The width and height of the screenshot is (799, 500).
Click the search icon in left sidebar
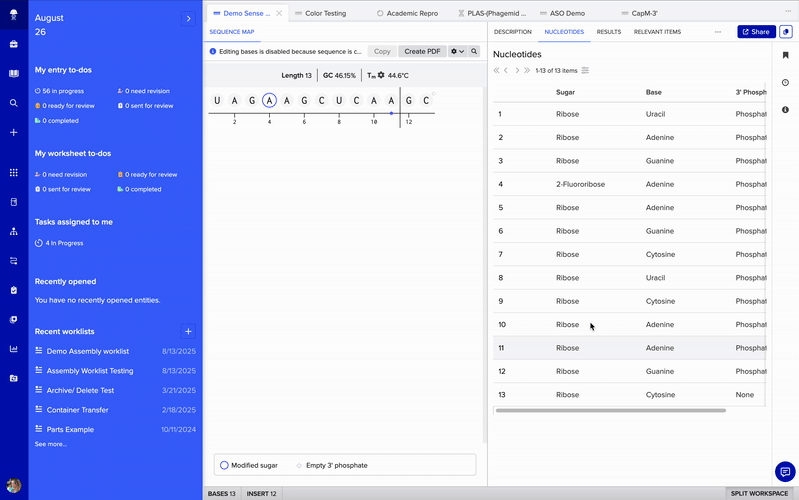pyautogui.click(x=14, y=103)
